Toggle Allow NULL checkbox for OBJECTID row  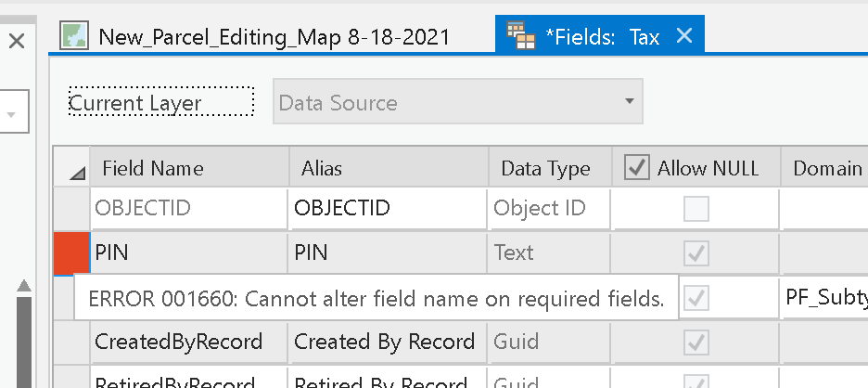pos(696,209)
